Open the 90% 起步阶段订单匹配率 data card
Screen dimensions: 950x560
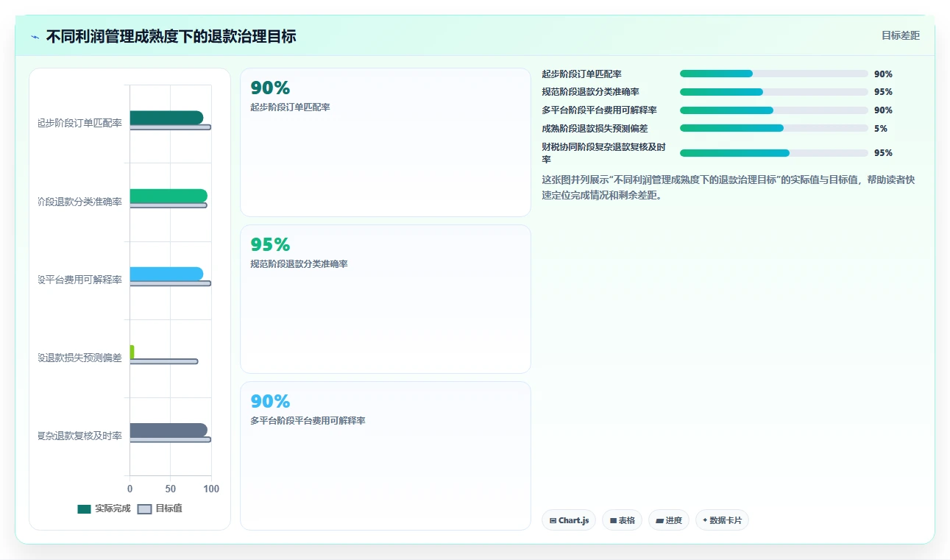point(386,143)
